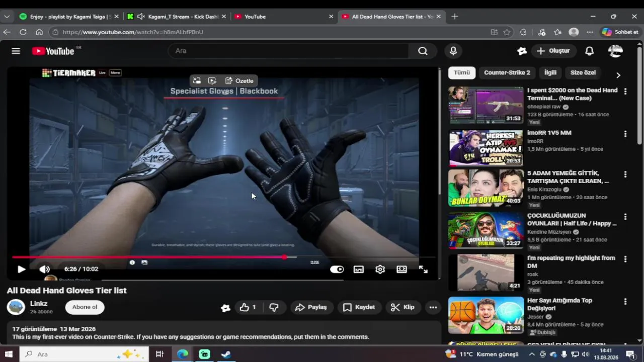The width and height of the screenshot is (644, 362).
Task: Go to the YouTube home logo
Action: point(53,51)
